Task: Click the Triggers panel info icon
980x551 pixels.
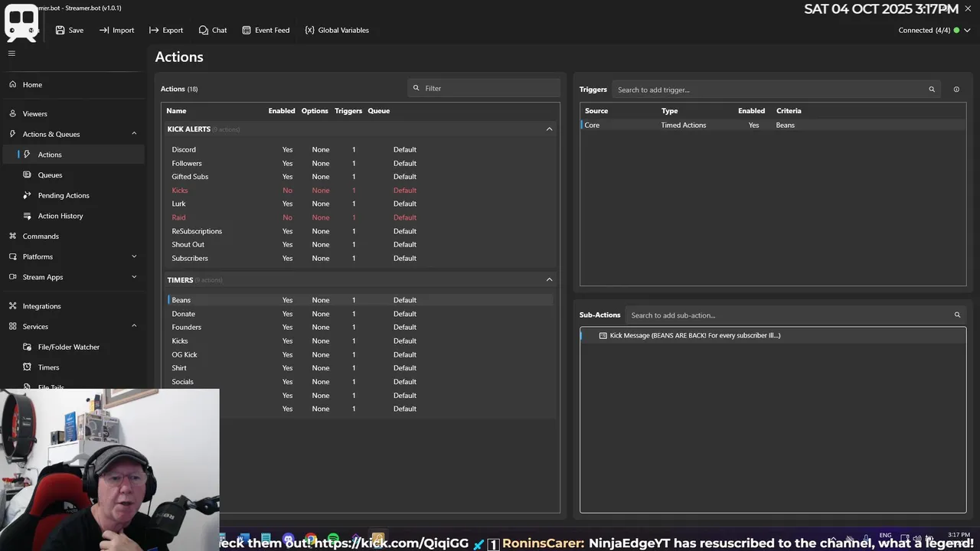Action: [956, 90]
